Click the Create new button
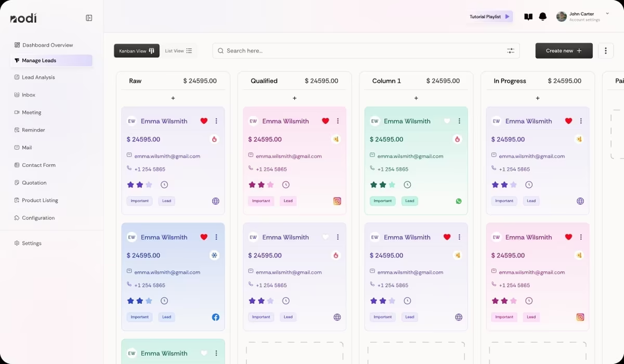Screen dimensions: 624x364 [564, 50]
